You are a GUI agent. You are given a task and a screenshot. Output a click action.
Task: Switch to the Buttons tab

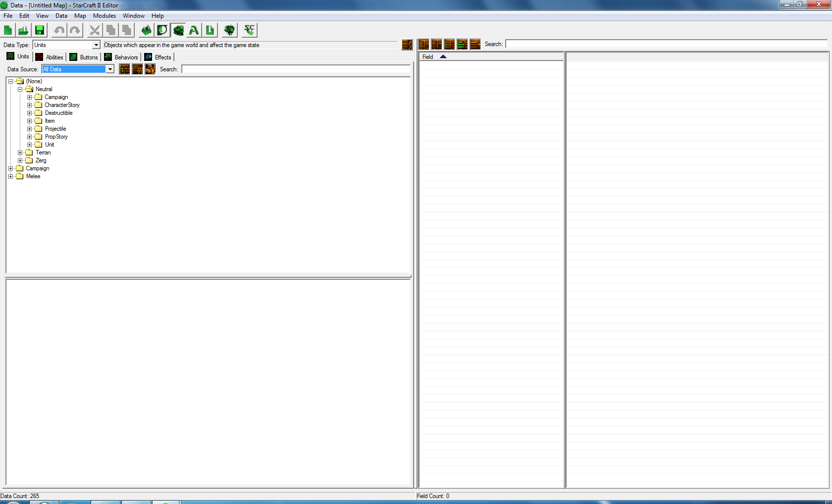pos(84,57)
